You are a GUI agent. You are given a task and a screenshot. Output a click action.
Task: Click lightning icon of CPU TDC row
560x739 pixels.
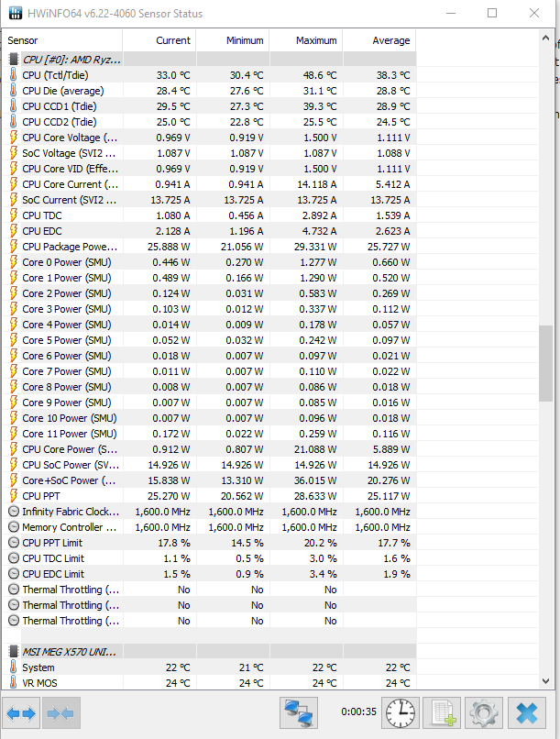click(x=14, y=215)
